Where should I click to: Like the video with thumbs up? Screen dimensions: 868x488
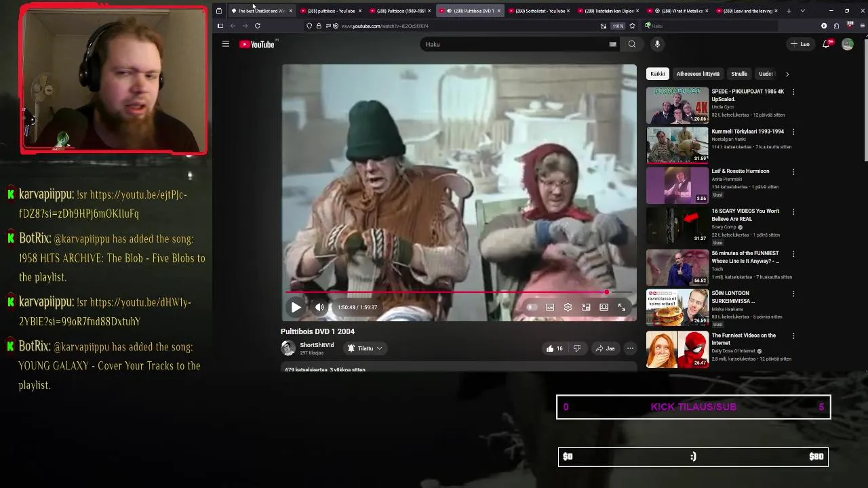tap(555, 348)
